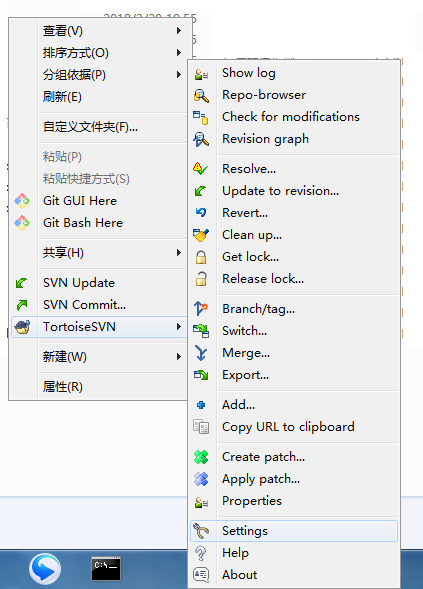Viewport: 423px width, 589px height.
Task: Expand the 排序方式(O) submenu arrow
Action: (179, 53)
